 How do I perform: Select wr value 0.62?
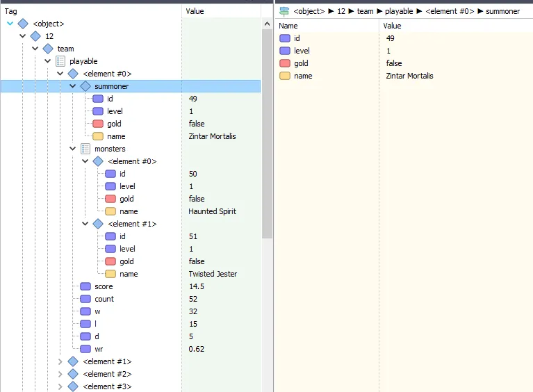click(x=197, y=349)
